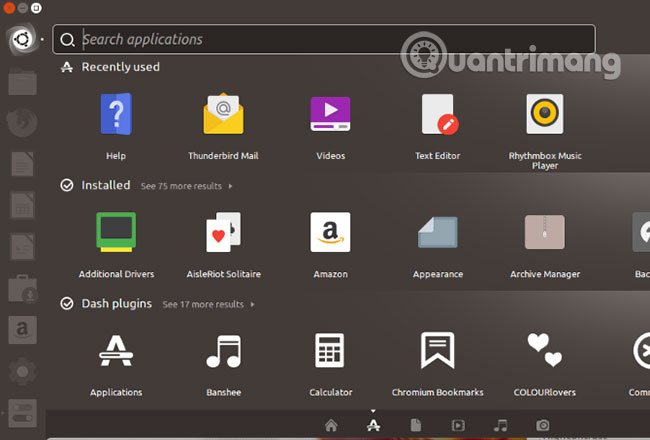
Task: Open the Amazon app icon in Installed
Action: 330,232
